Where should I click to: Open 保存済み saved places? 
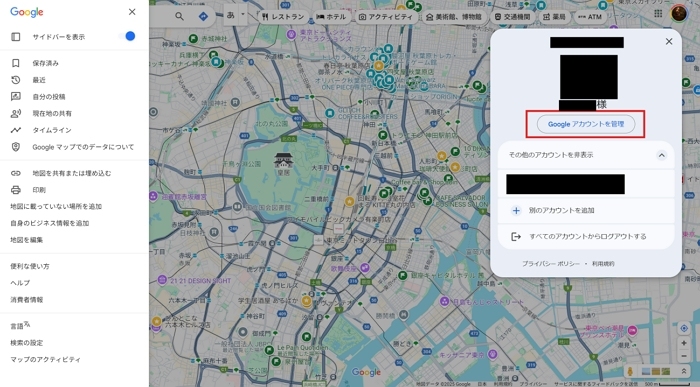tap(46, 63)
